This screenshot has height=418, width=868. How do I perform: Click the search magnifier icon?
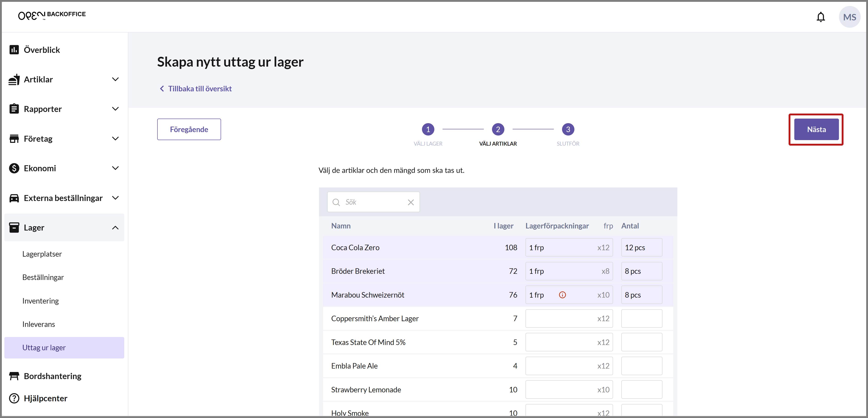pos(336,202)
